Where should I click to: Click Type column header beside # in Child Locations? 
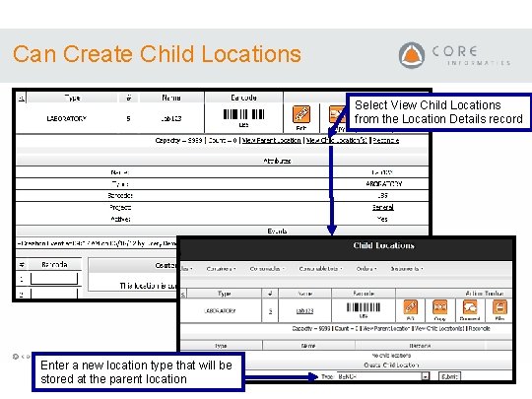224,294
